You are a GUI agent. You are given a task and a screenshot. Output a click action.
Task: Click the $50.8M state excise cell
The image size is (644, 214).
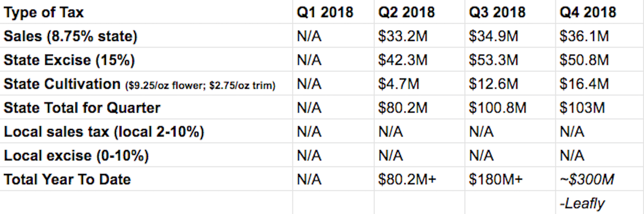(x=584, y=60)
